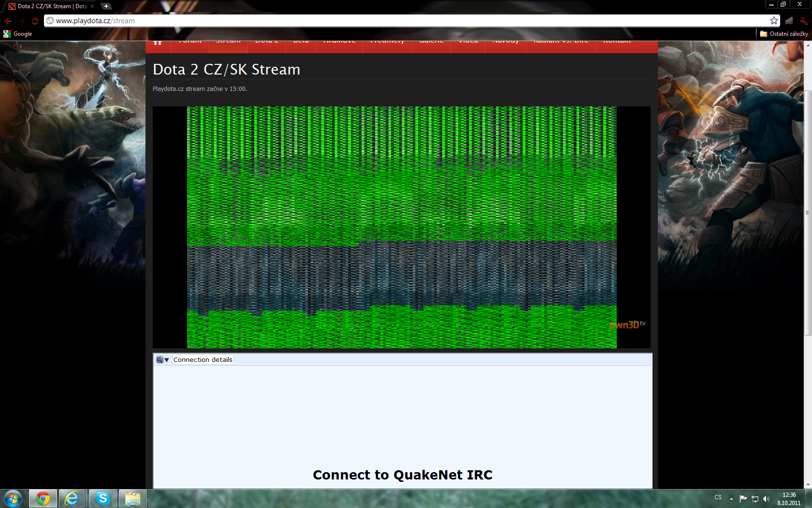Open the Chrome wrench settings menu
The image size is (812, 508).
[803, 21]
